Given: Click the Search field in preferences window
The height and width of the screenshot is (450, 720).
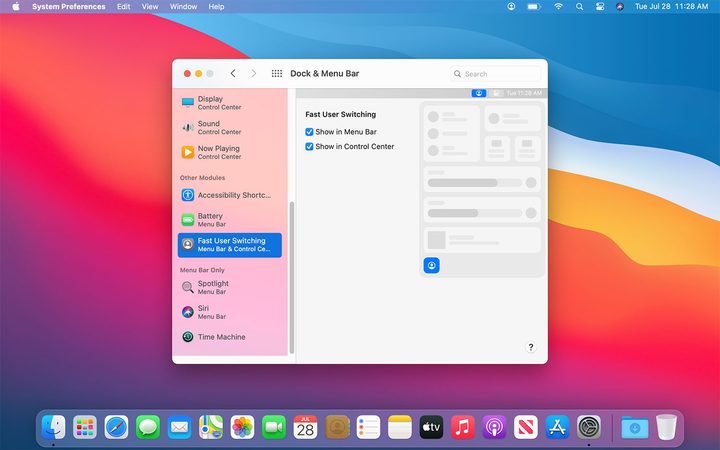Looking at the screenshot, I should [x=495, y=73].
